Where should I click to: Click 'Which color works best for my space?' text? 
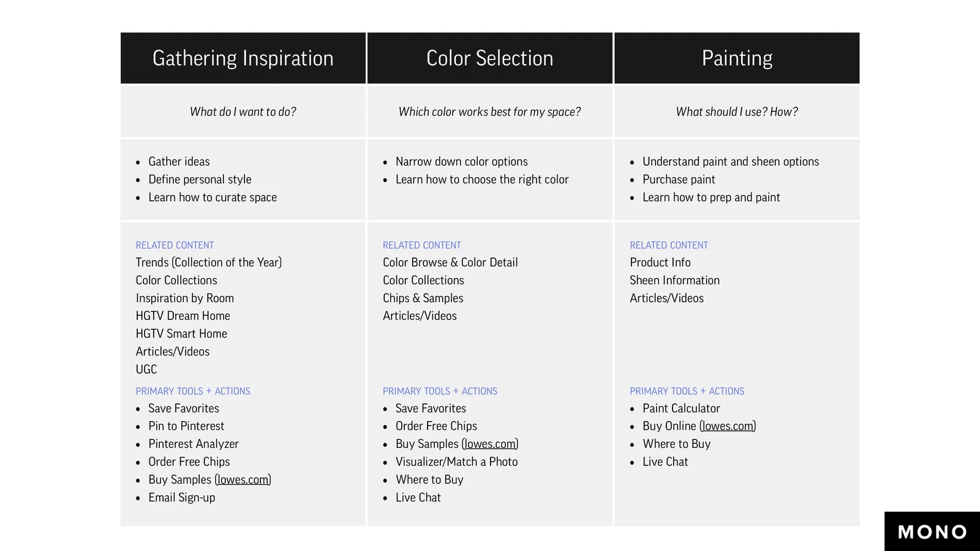click(490, 112)
